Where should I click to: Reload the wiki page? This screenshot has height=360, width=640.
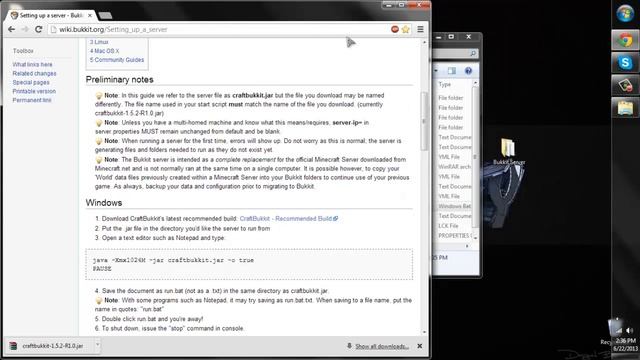pos(38,29)
